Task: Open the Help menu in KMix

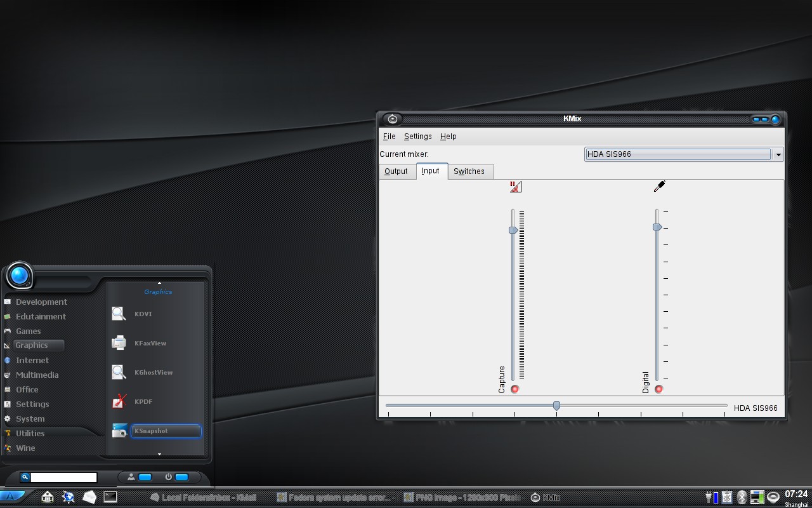Action: [x=448, y=137]
